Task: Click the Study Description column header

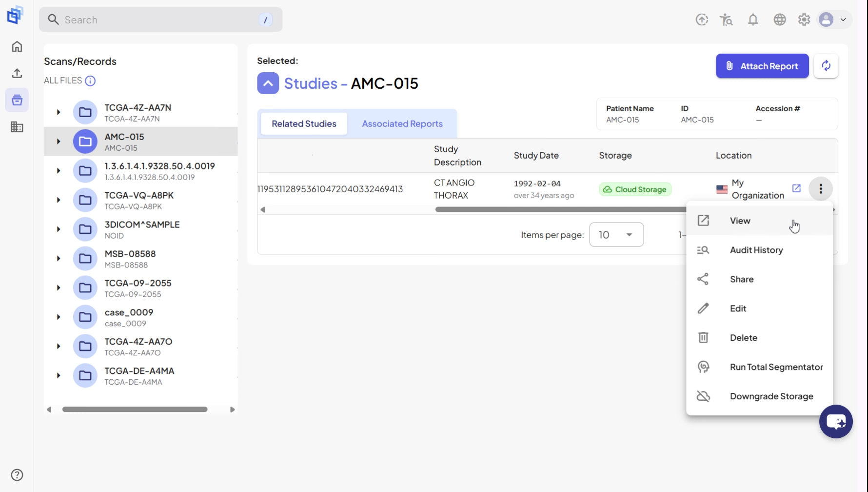Action: click(x=457, y=156)
